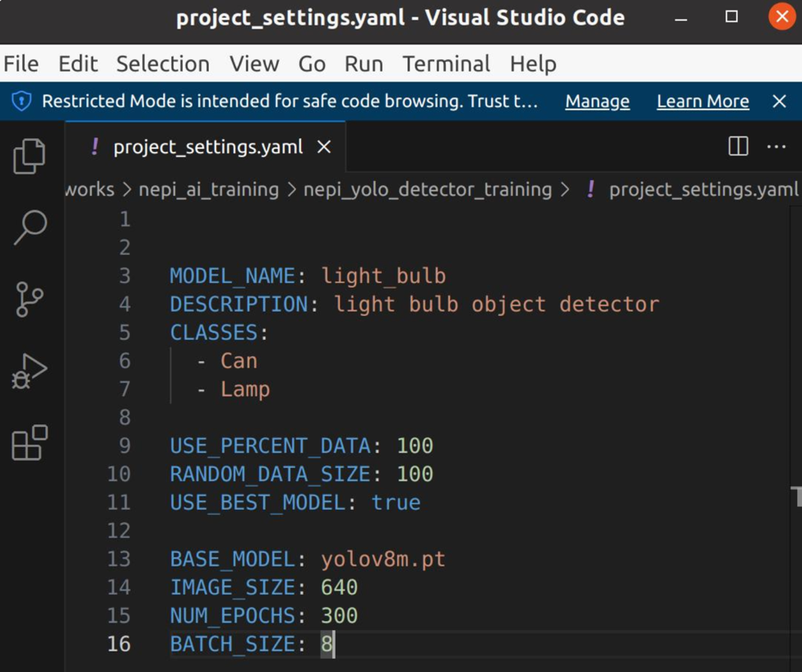
Task: Expand nepi_yolo_detector_training breadcrumb
Action: pyautogui.click(x=427, y=189)
